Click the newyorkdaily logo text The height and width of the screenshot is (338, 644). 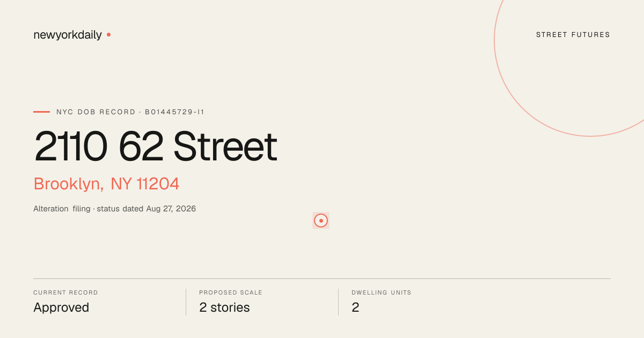click(x=68, y=35)
